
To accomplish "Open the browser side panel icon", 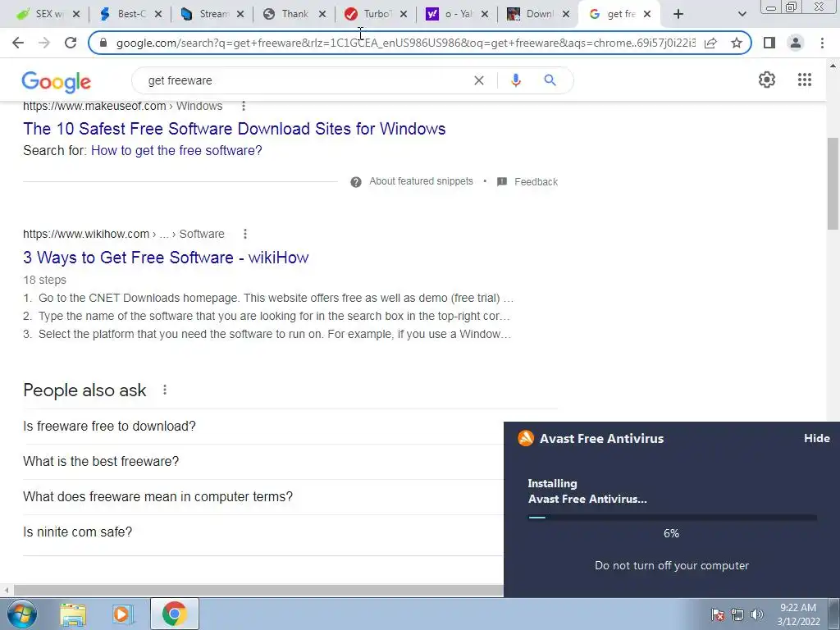I will point(769,43).
